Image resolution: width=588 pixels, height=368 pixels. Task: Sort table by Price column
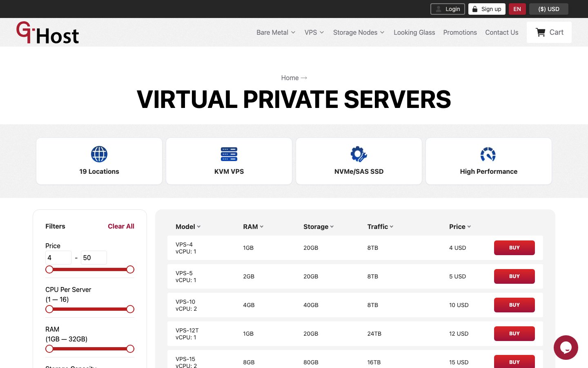[x=460, y=227]
